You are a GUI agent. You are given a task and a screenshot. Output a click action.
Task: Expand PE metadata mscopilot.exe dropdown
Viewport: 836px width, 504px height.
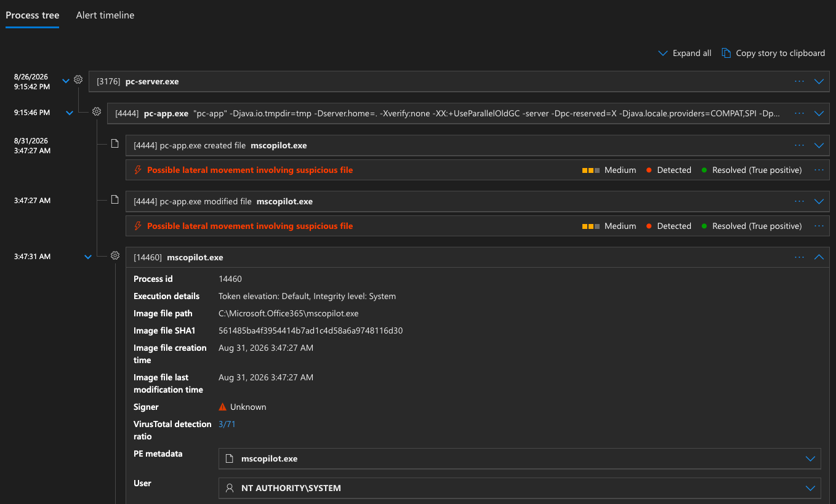(x=810, y=458)
